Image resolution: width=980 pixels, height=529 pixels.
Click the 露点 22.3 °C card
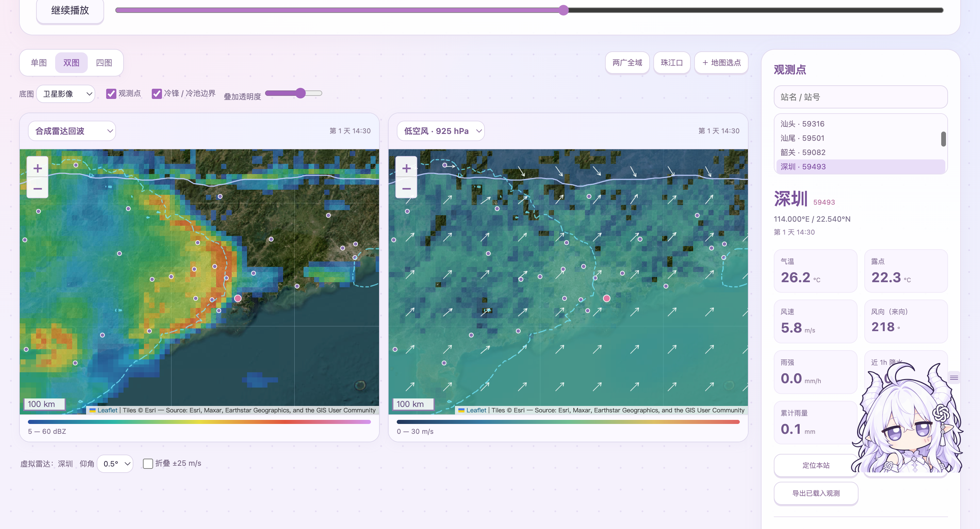point(906,271)
